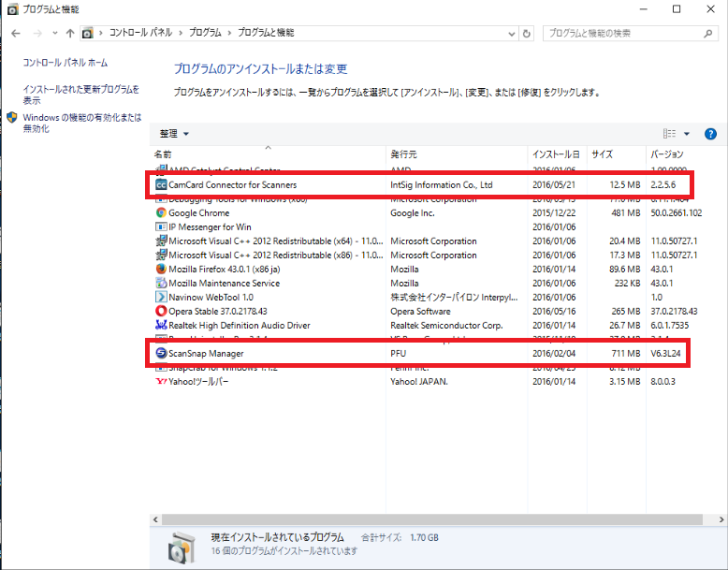Click プログラム breadcrumb in address bar
The image size is (728, 570).
205,33
